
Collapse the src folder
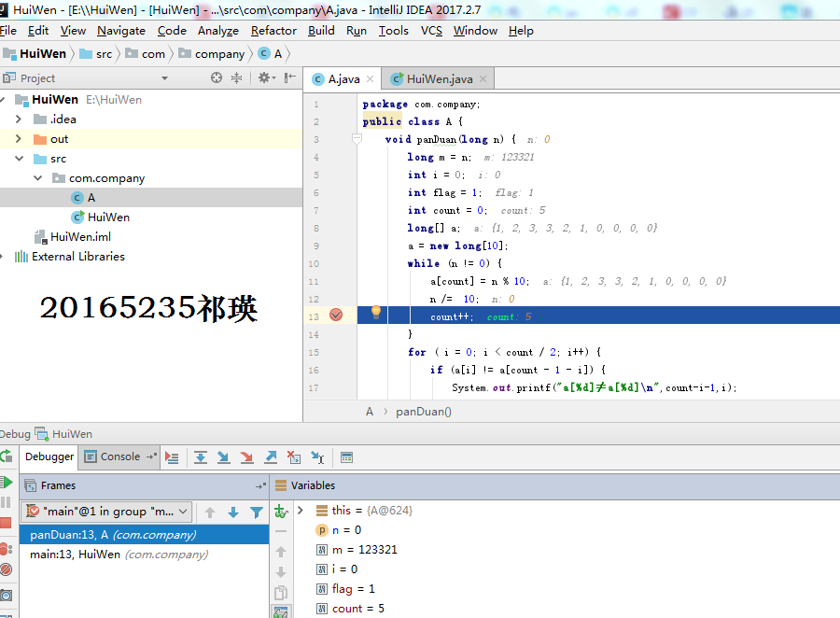pos(20,159)
